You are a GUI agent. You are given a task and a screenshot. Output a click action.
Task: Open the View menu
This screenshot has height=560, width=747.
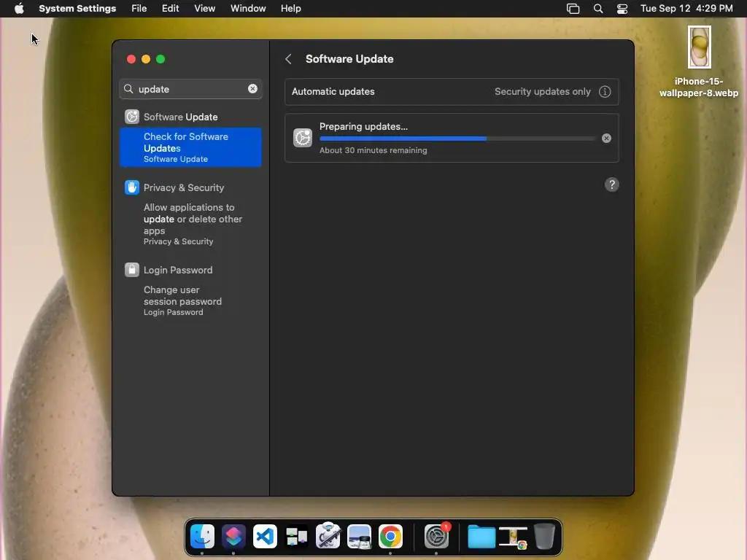205,9
